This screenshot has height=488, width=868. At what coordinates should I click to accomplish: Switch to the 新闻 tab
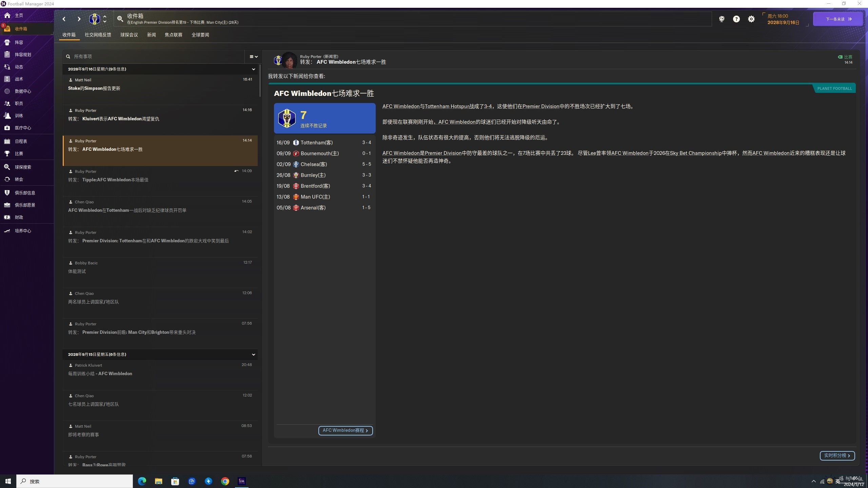(152, 35)
